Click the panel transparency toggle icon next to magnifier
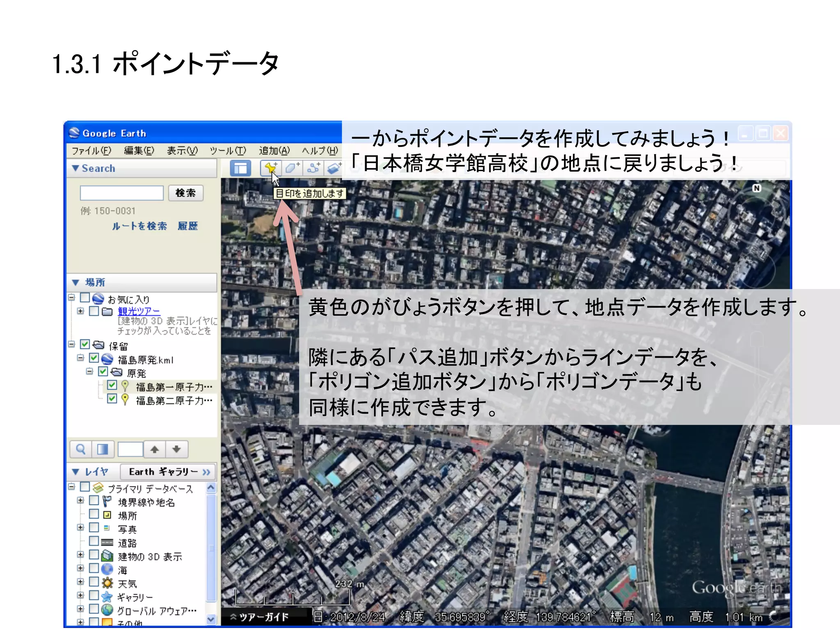The width and height of the screenshot is (840, 630). coord(103,449)
